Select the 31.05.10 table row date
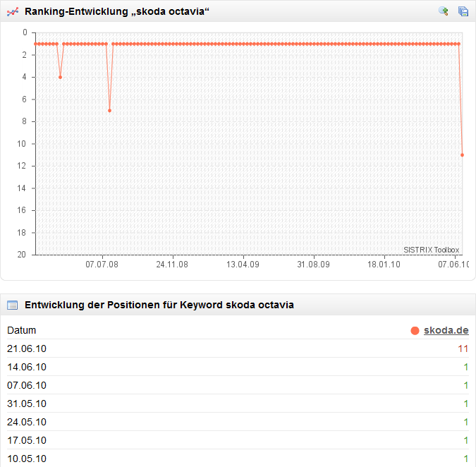 tap(27, 404)
